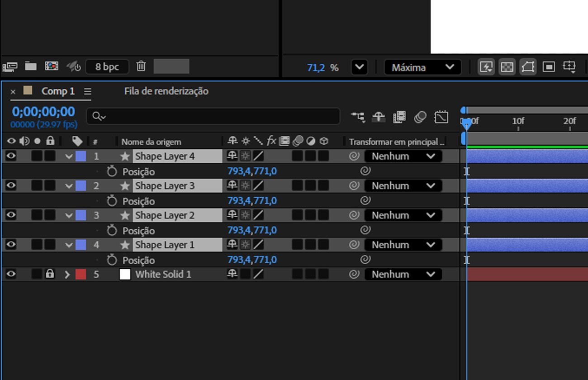Screen dimensions: 588x380
Task: Click Shape Layer 4 position value 793,4,771,0
Action: [252, 171]
